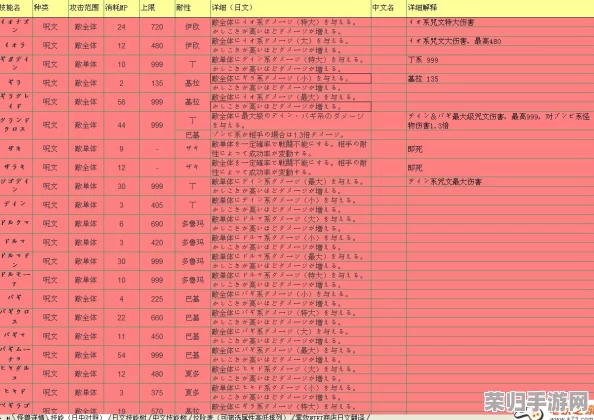The height and width of the screenshot is (420, 594).
Task: Select the 上限 column header
Action: tap(157, 8)
